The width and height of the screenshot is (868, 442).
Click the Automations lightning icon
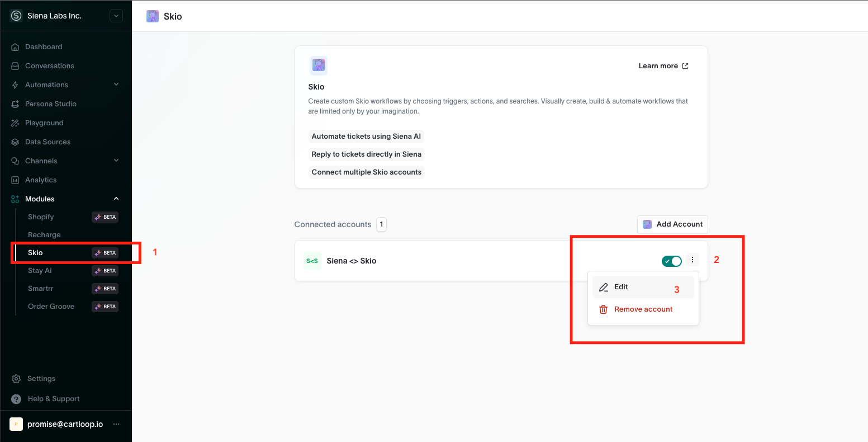(16, 85)
